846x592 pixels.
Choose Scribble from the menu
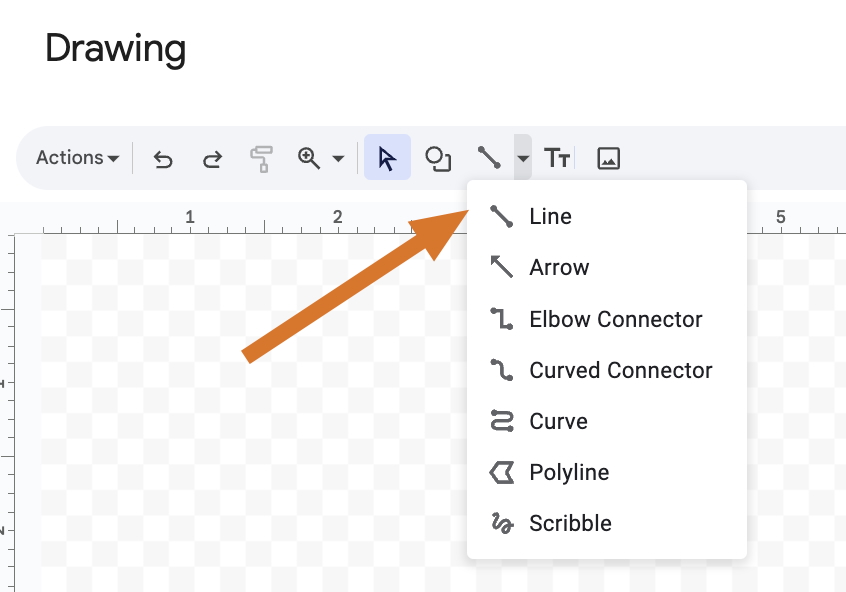(606, 523)
